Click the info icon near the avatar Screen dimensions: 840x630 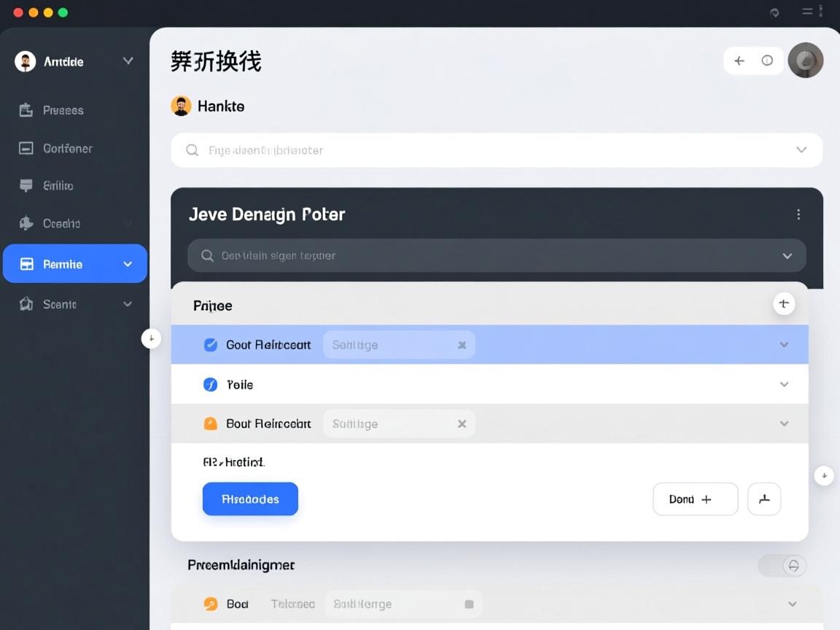[766, 61]
